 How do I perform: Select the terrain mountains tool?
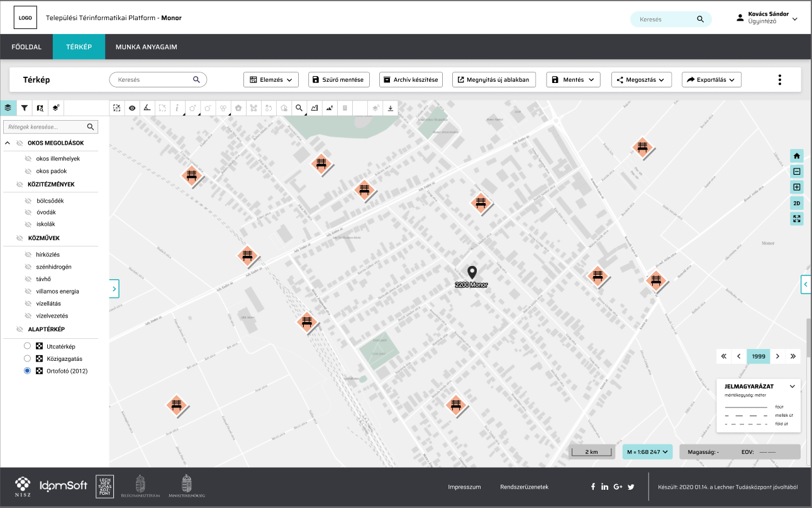click(x=330, y=108)
